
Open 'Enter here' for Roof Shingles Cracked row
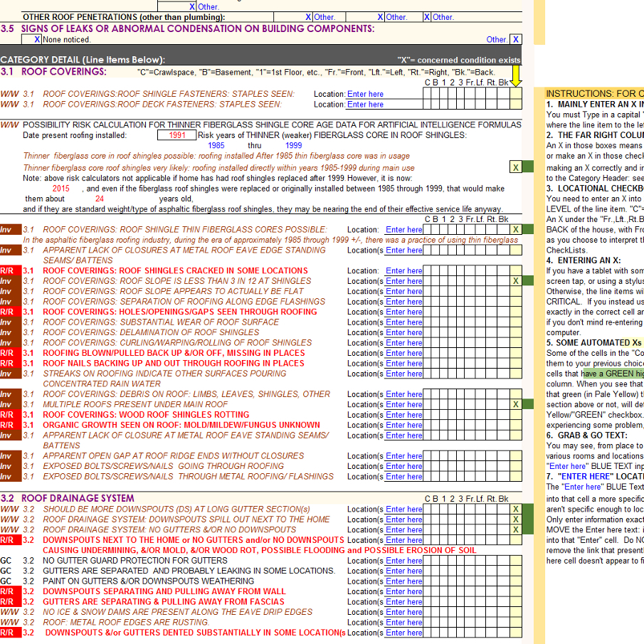pos(403,270)
